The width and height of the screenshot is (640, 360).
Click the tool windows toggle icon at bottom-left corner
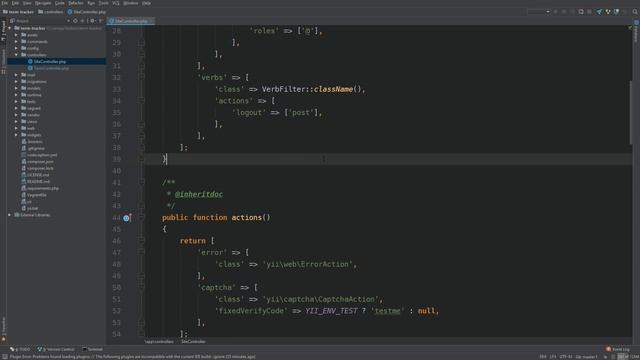(x=4, y=357)
